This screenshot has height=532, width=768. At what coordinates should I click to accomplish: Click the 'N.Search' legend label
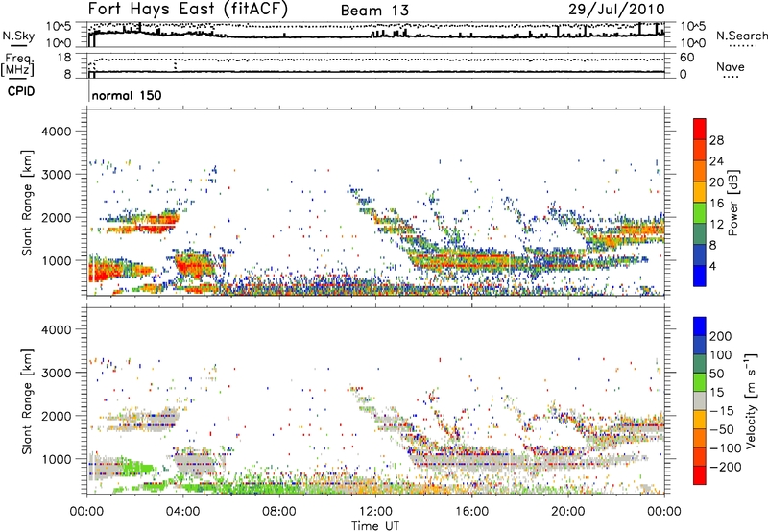click(741, 36)
